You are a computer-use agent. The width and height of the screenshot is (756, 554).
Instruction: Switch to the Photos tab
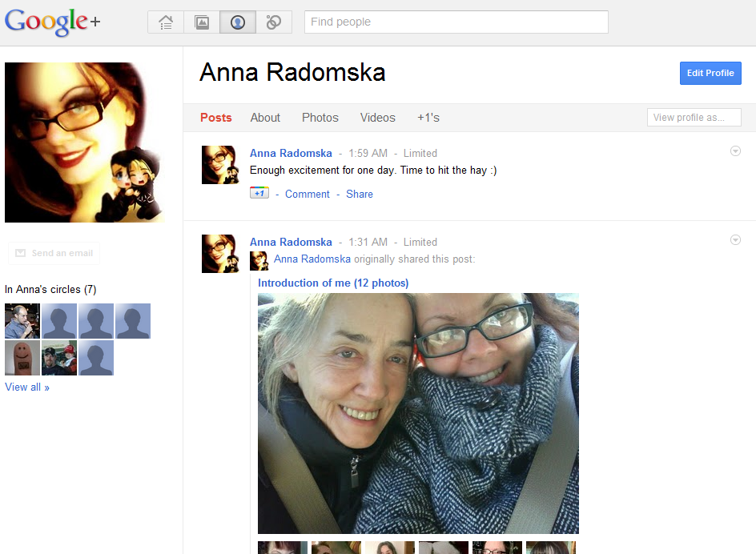click(x=320, y=118)
